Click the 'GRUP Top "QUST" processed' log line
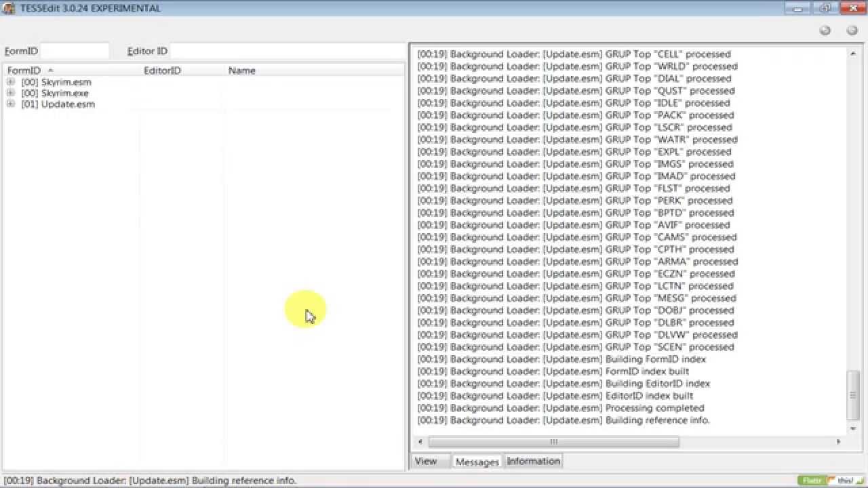This screenshot has width=868, height=488. click(x=576, y=91)
